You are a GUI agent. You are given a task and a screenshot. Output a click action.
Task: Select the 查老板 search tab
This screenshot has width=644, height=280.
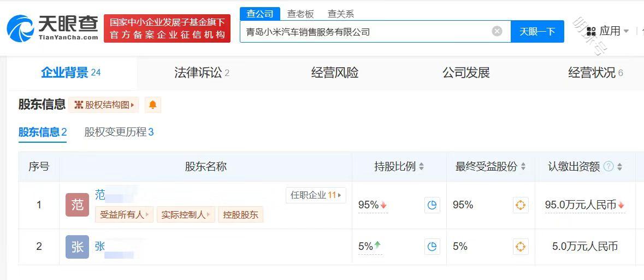coord(300,14)
